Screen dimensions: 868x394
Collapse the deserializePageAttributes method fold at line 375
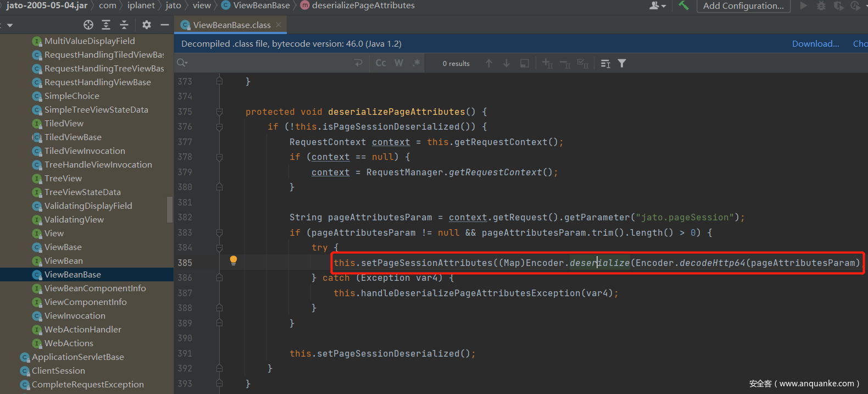point(219,112)
